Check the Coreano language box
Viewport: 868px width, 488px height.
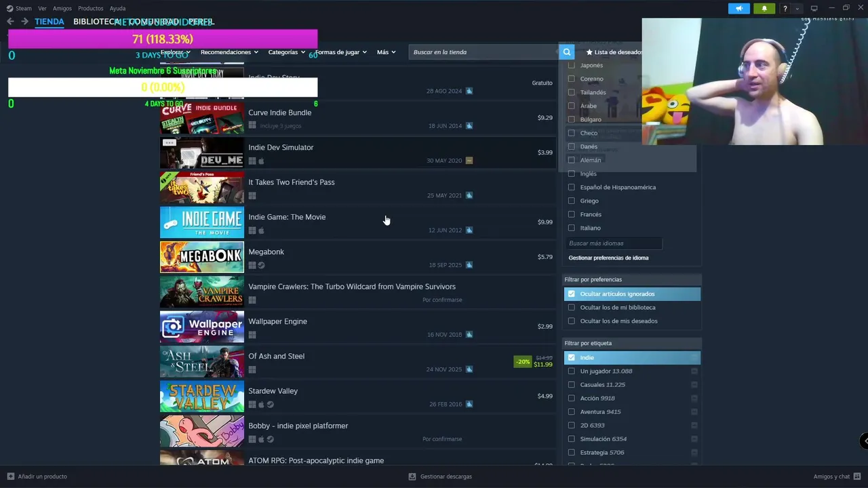pos(571,79)
